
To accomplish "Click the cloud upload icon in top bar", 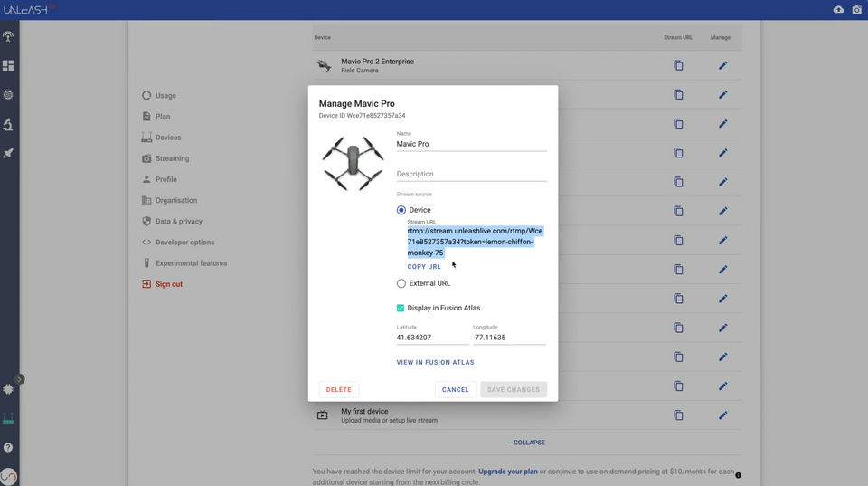I will [839, 9].
